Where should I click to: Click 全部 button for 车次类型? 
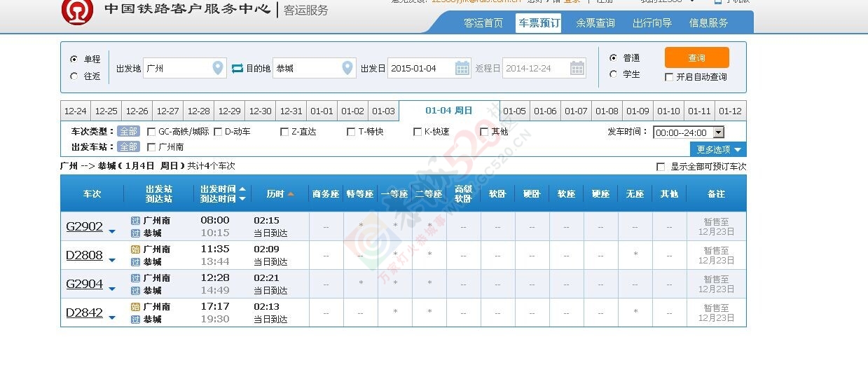point(128,131)
